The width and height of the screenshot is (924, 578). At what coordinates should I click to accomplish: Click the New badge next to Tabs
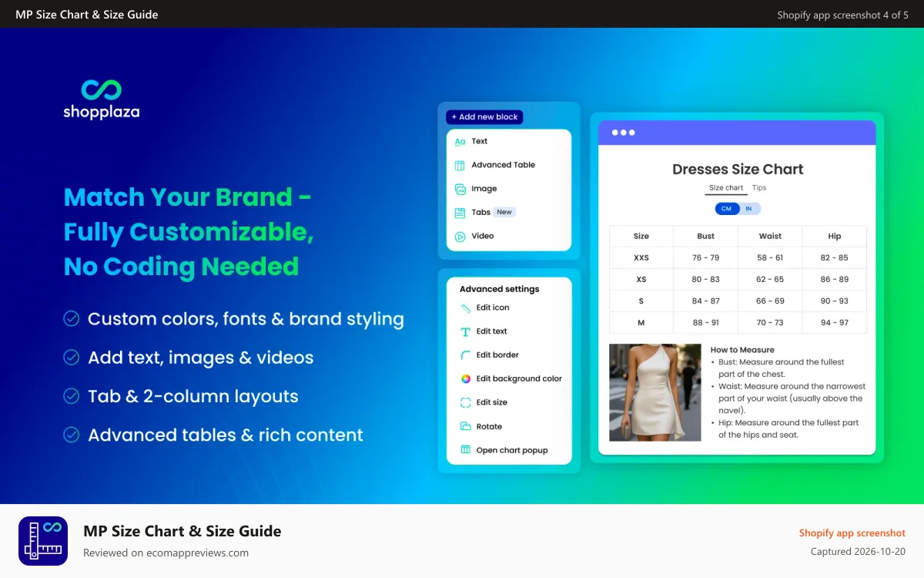(x=504, y=212)
